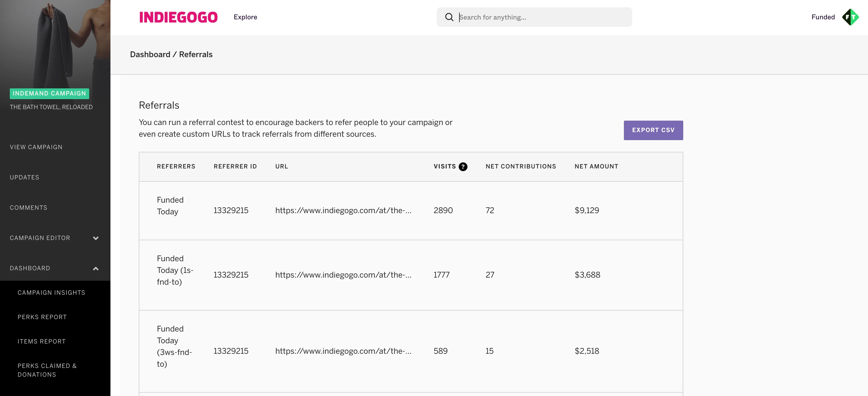Click the Indiegogo logo
Screen dimensions: 868x396
pyautogui.click(x=178, y=17)
